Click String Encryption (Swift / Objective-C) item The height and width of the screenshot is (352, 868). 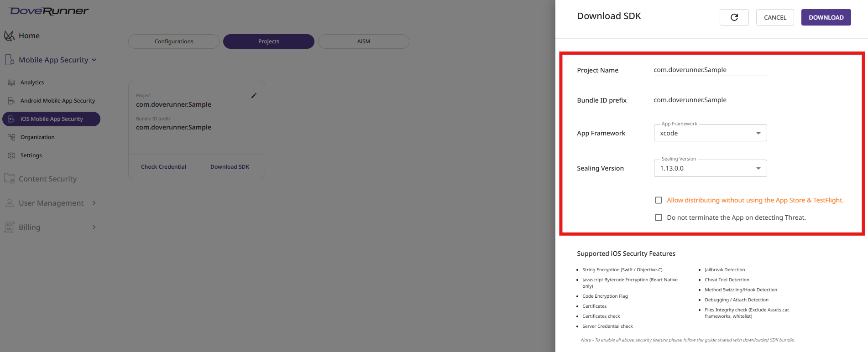point(622,270)
